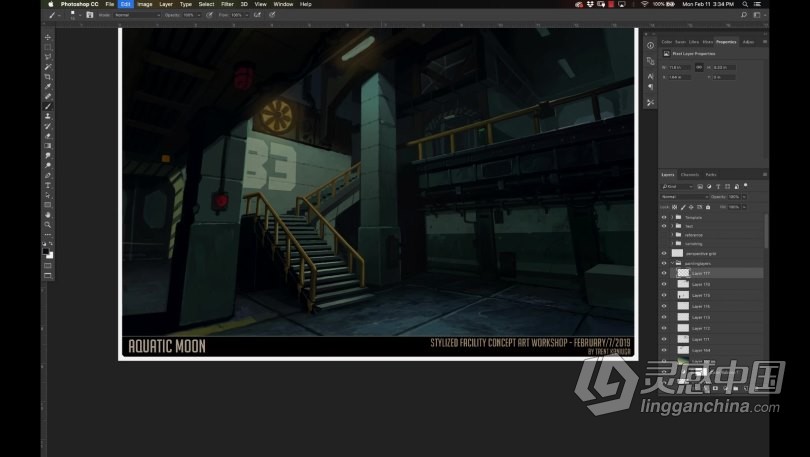Open the layer blend mode dropdown
The width and height of the screenshot is (810, 457).
(x=685, y=197)
